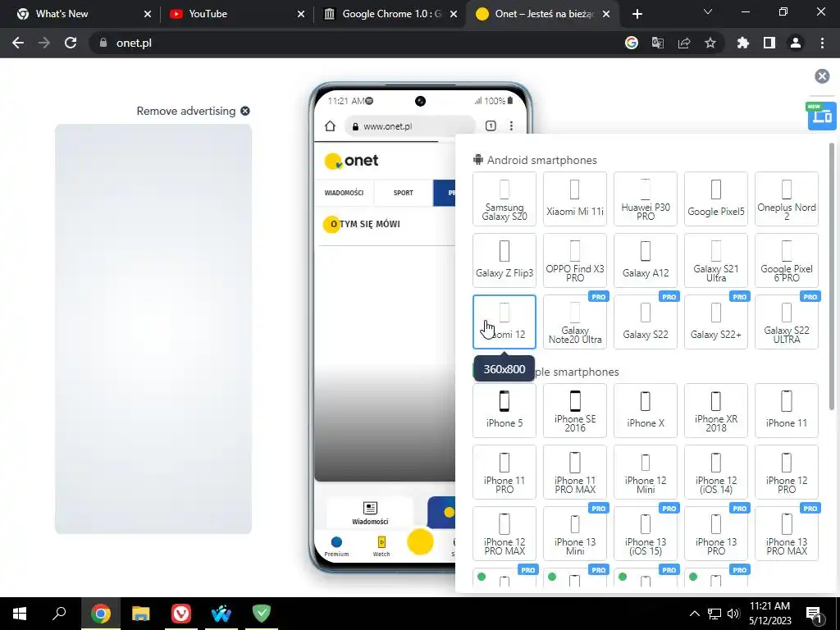Pick iPhone 11 PRO MAX device
The image size is (840, 630).
575,472
